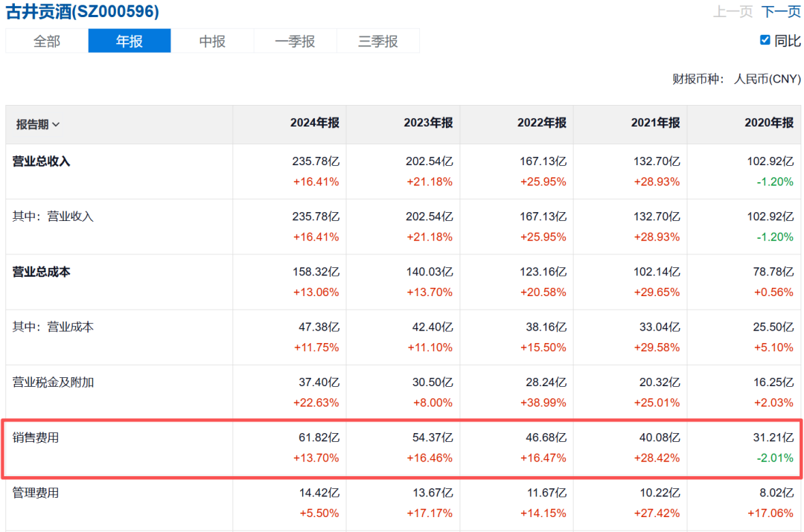Select the 2020年报 column header

pos(768,123)
